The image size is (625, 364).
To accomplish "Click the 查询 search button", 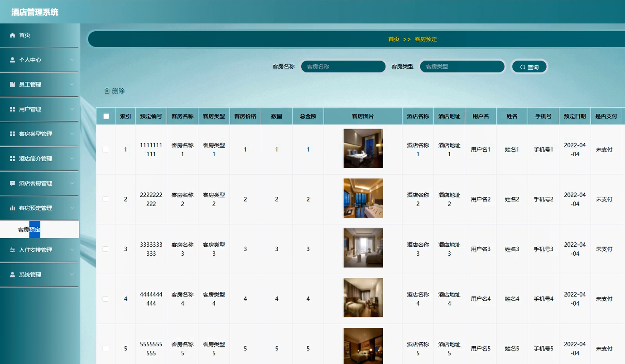I will (x=529, y=67).
